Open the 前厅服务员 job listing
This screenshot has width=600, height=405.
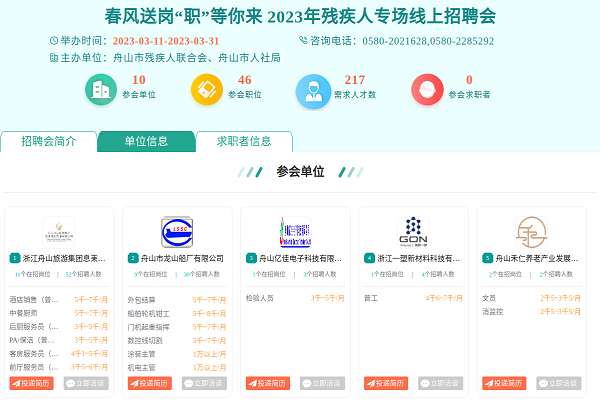coord(34,367)
